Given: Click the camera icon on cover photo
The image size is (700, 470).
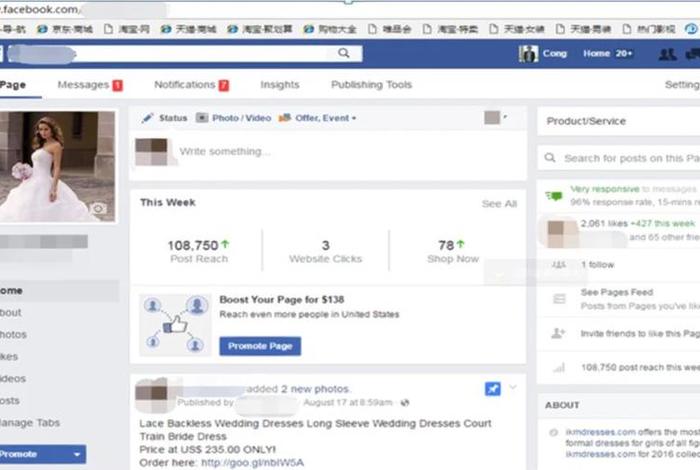Looking at the screenshot, I should [x=98, y=208].
